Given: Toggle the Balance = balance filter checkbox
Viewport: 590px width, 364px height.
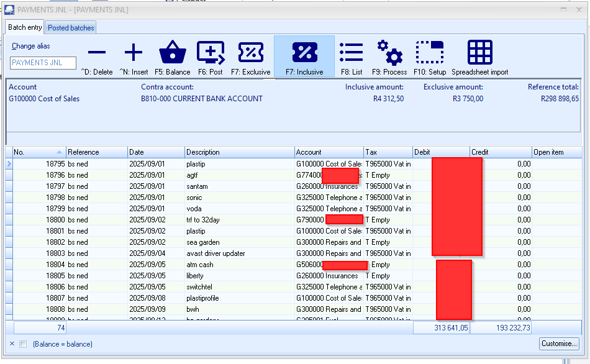Looking at the screenshot, I should tap(24, 344).
